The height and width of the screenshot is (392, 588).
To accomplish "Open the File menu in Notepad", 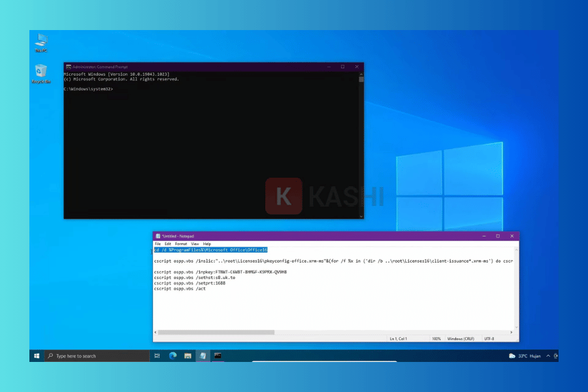I will [x=157, y=244].
